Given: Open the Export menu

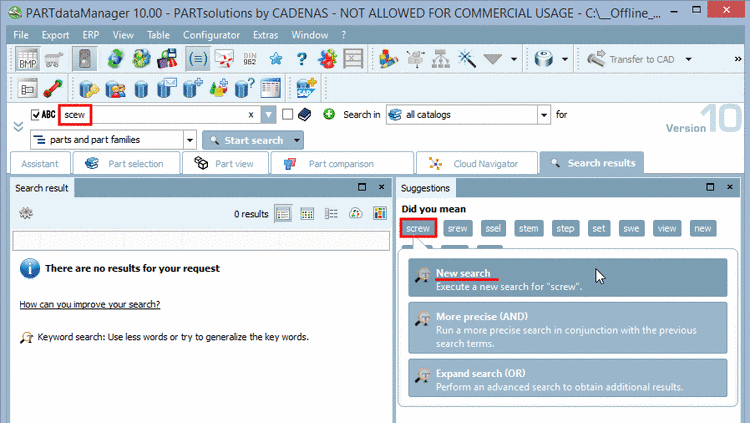Looking at the screenshot, I should [55, 35].
